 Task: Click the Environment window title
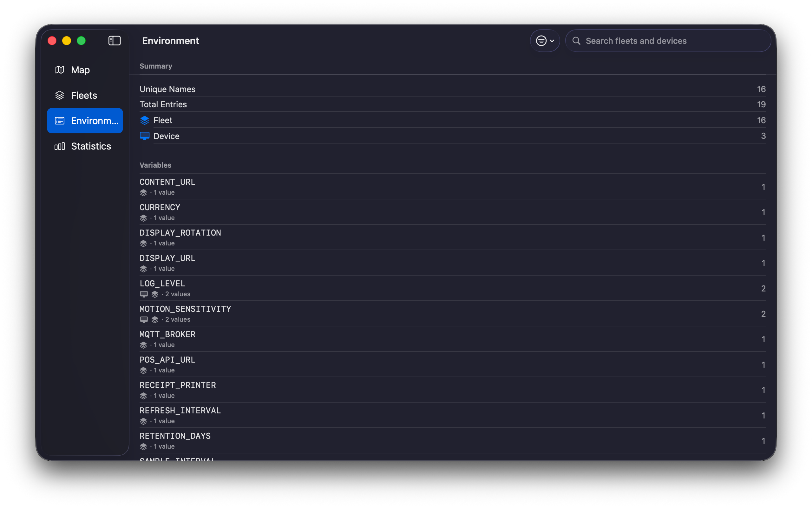[170, 41]
